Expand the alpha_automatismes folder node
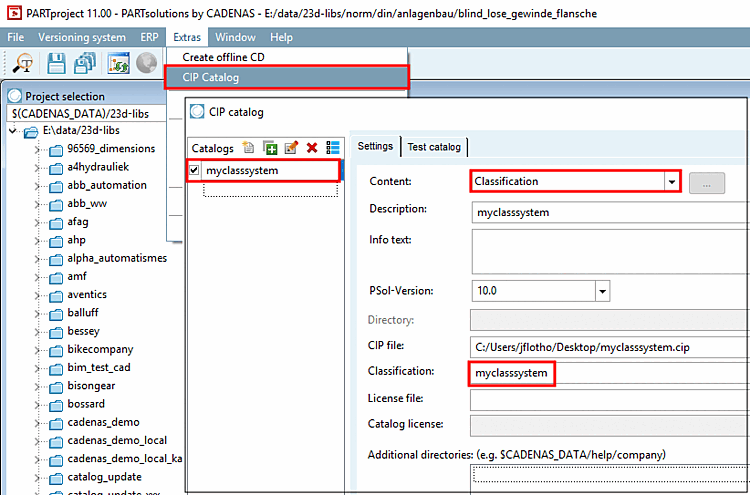Screen dimensions: 750x495 point(37,259)
